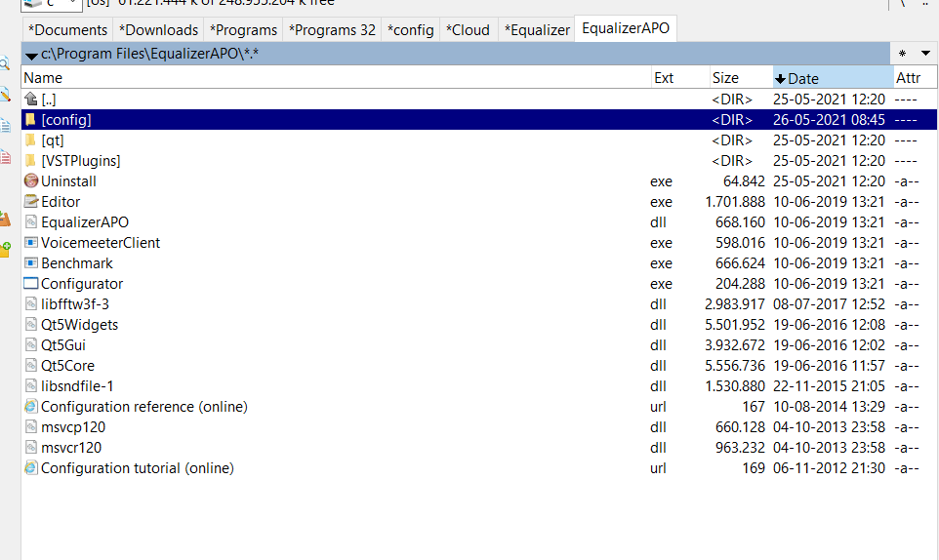Select the msvcr120 file name
This screenshot has height=560, width=939.
pos(71,448)
